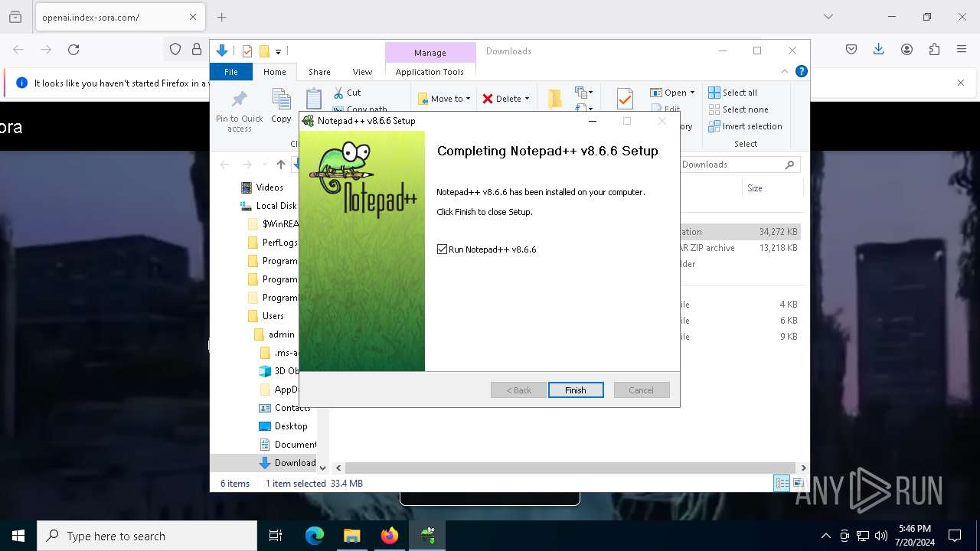The height and width of the screenshot is (551, 980).
Task: Click Invert selection in ribbon
Action: coord(745,126)
